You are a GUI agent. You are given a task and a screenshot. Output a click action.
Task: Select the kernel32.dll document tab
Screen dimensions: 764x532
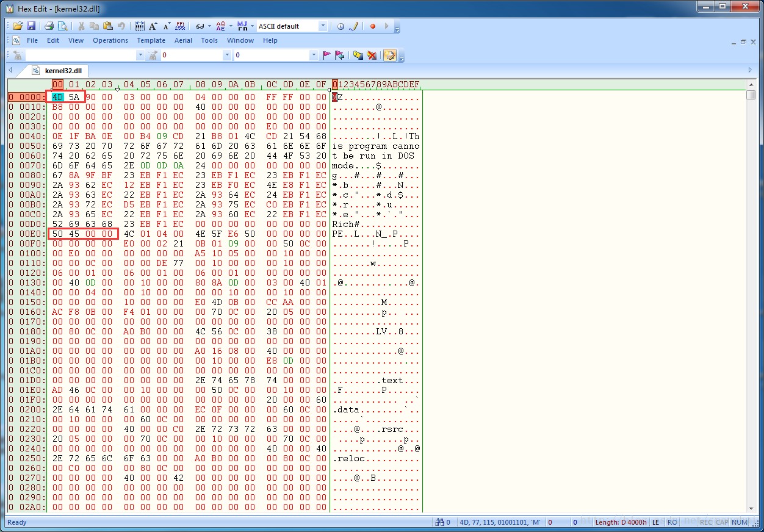coord(59,70)
